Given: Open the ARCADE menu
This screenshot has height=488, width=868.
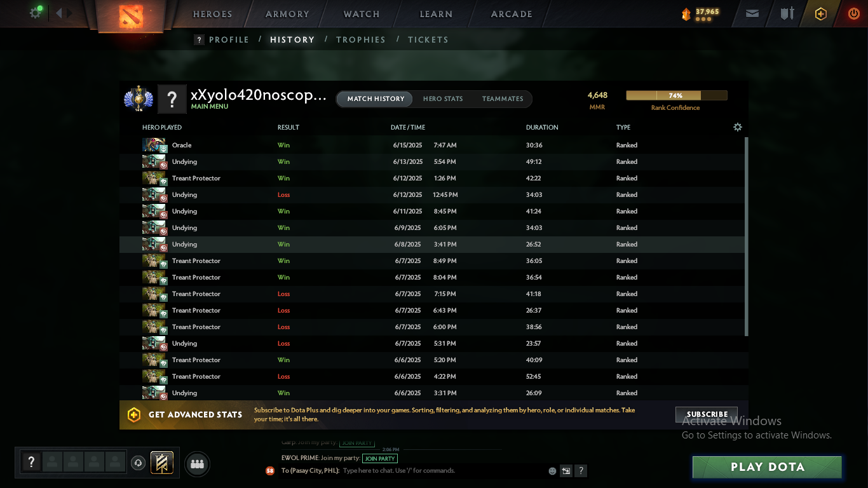Looking at the screenshot, I should point(512,14).
